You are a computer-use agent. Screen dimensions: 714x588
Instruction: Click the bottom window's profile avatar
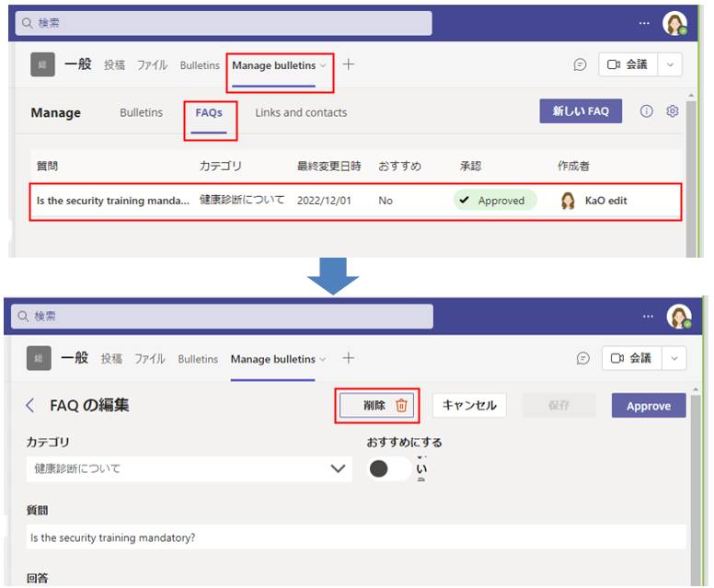tap(679, 317)
